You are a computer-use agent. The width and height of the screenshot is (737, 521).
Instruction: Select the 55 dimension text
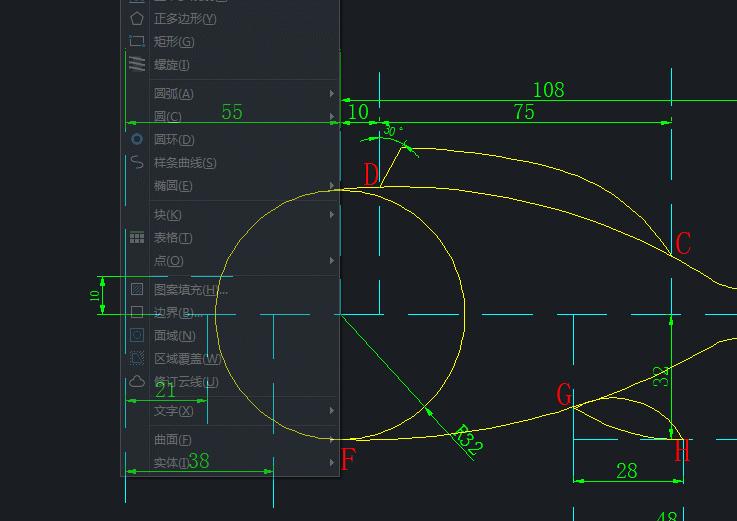pyautogui.click(x=232, y=112)
